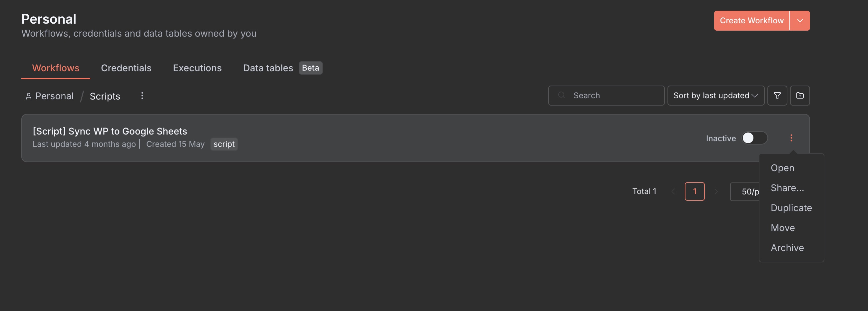
Task: Click the Personal breadcrumb person icon
Action: point(29,96)
